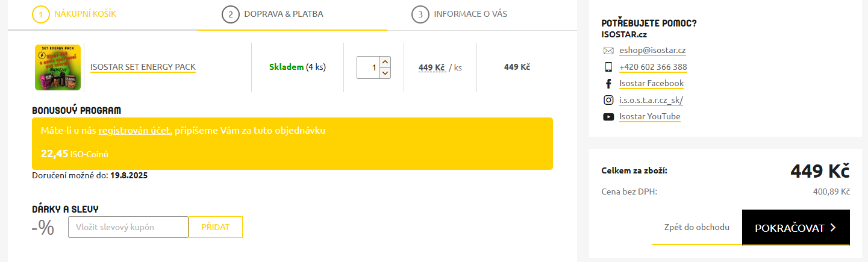Open the ISOSTAR SET ENERGY PACK link
868x262 pixels.
pyautogui.click(x=143, y=67)
